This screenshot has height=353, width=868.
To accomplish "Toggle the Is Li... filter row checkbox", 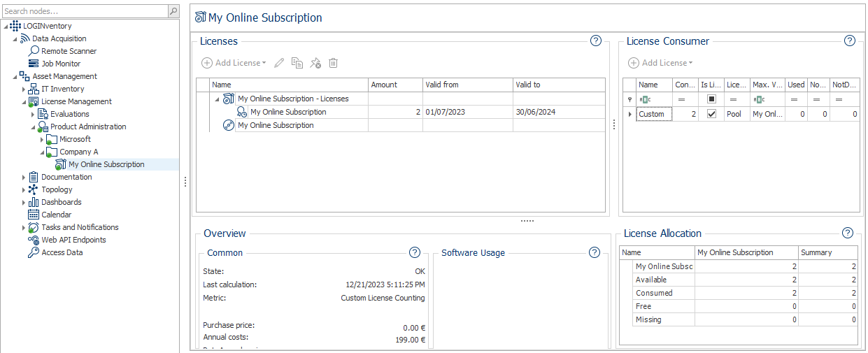I will tap(712, 99).
